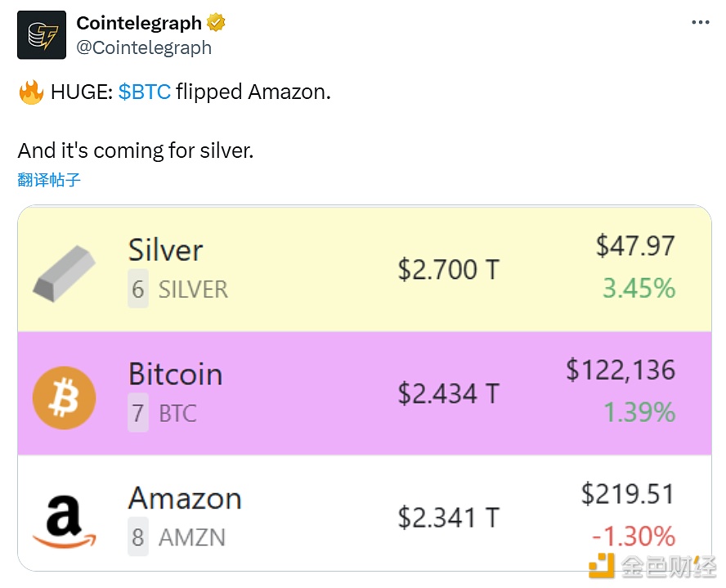Click the verified badge next to Cointelegraph
The height and width of the screenshot is (588, 726).
click(217, 23)
